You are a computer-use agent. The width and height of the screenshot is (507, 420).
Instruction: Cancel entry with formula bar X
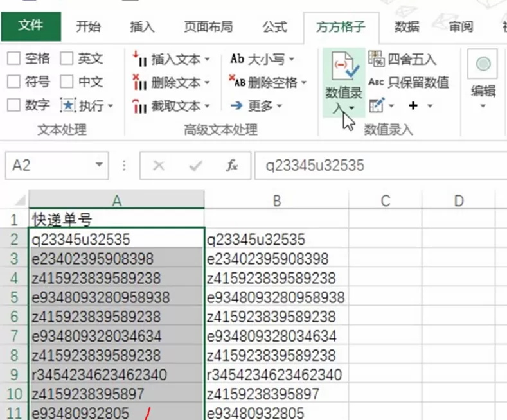pyautogui.click(x=159, y=166)
